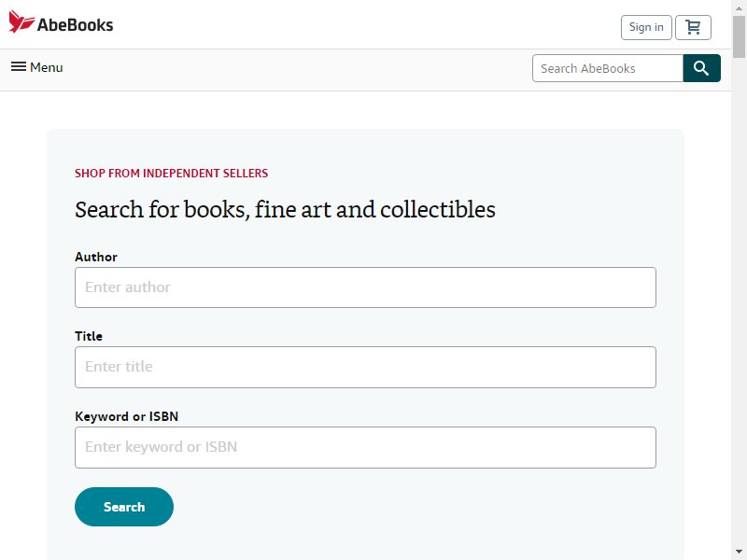This screenshot has width=747, height=560.
Task: Click the Keyword or ISBN label
Action: point(126,416)
